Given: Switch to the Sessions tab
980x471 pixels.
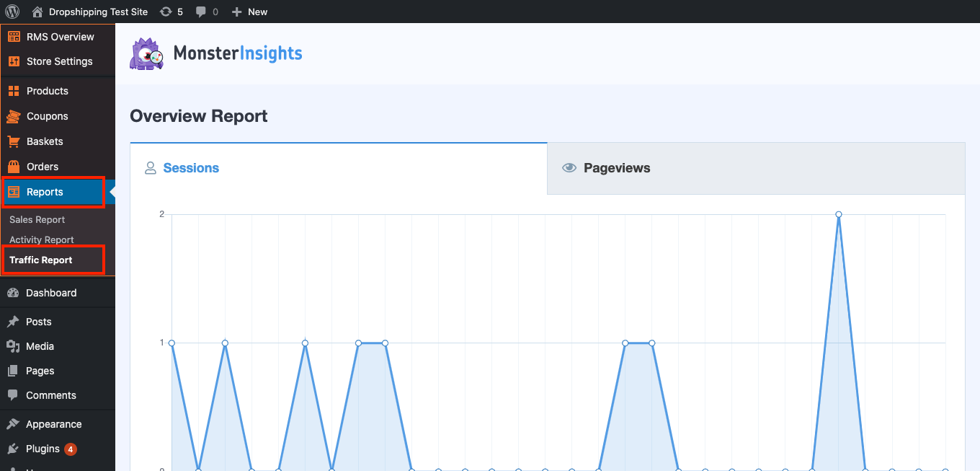Looking at the screenshot, I should (339, 168).
